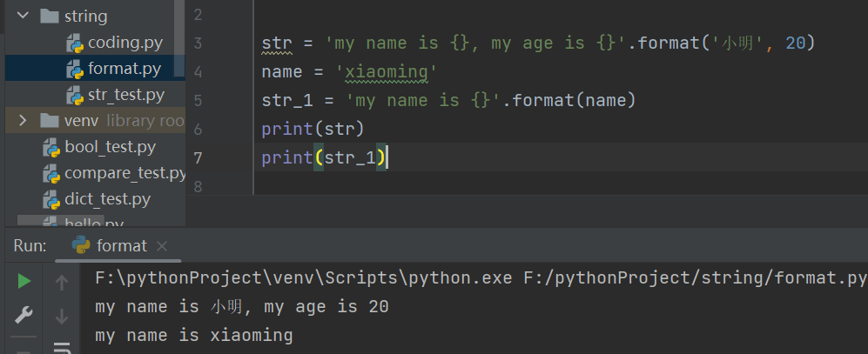Screen dimensions: 868x354
Task: Open bool_test.py file
Action: (110, 146)
